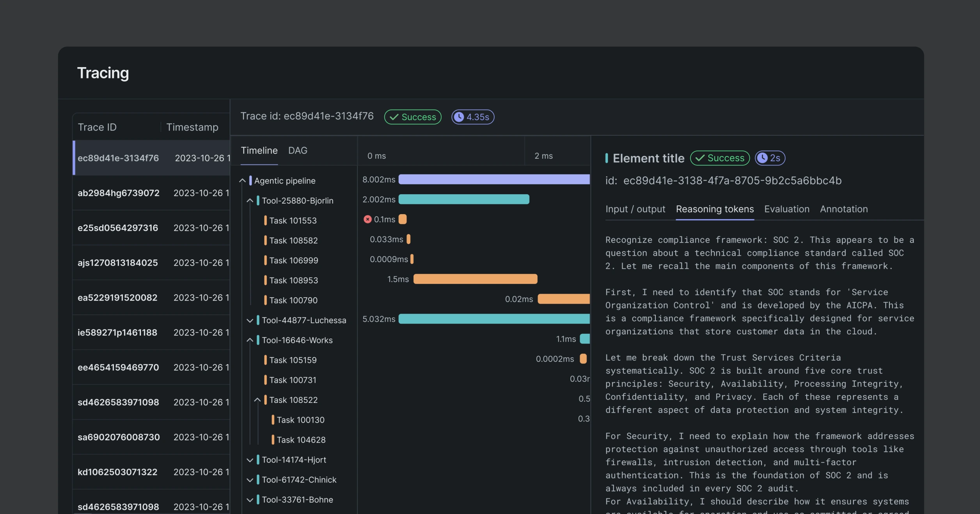Click the trace Success checkmark badge
Image resolution: width=980 pixels, height=514 pixels.
(x=412, y=117)
